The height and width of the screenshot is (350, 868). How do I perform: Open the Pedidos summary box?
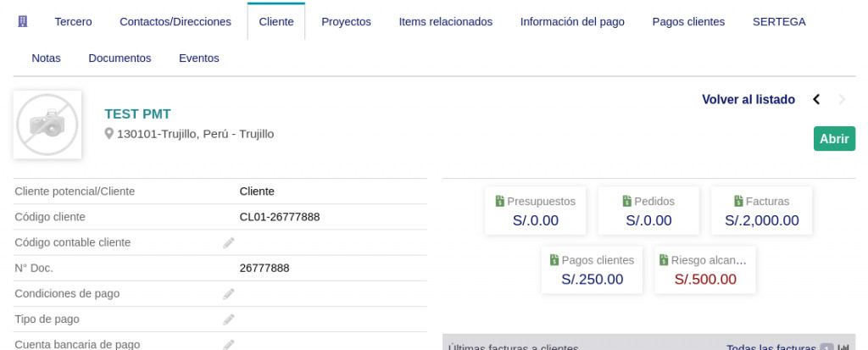[x=648, y=211]
